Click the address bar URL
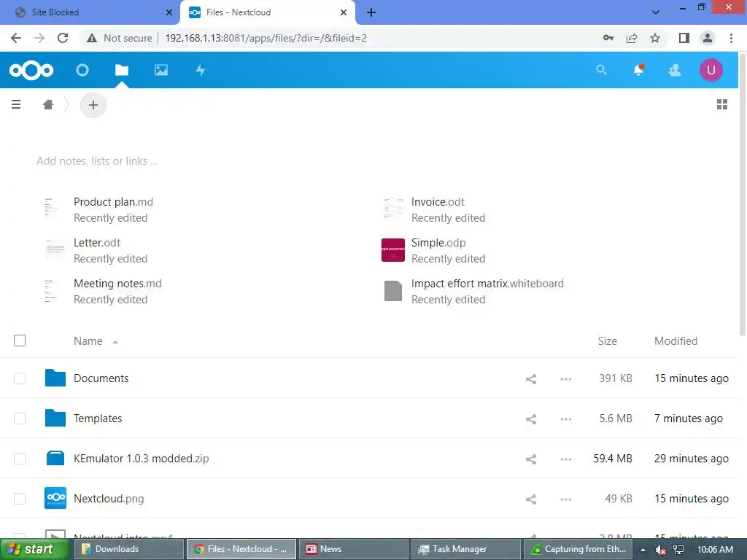 point(266,38)
